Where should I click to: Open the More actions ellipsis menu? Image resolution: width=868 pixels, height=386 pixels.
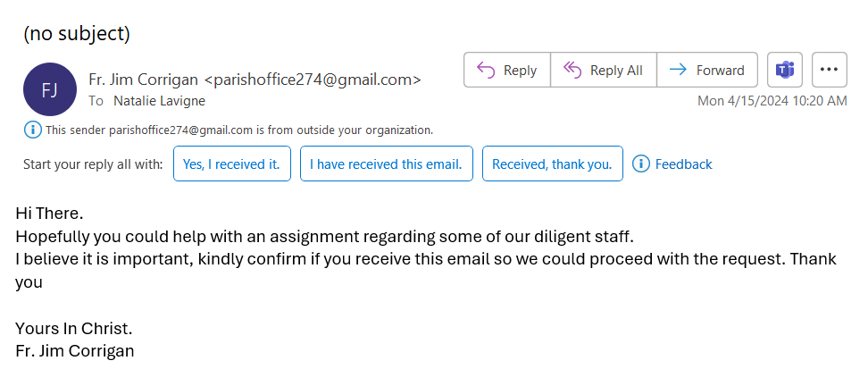pyautogui.click(x=830, y=70)
